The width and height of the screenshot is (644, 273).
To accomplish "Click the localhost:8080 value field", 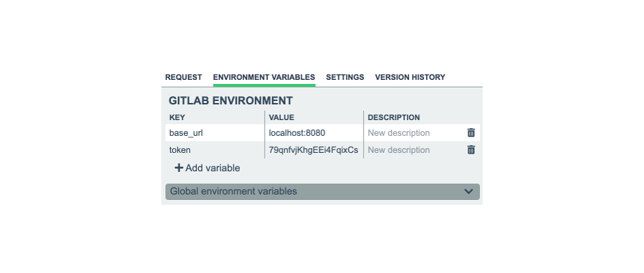I will click(x=313, y=133).
